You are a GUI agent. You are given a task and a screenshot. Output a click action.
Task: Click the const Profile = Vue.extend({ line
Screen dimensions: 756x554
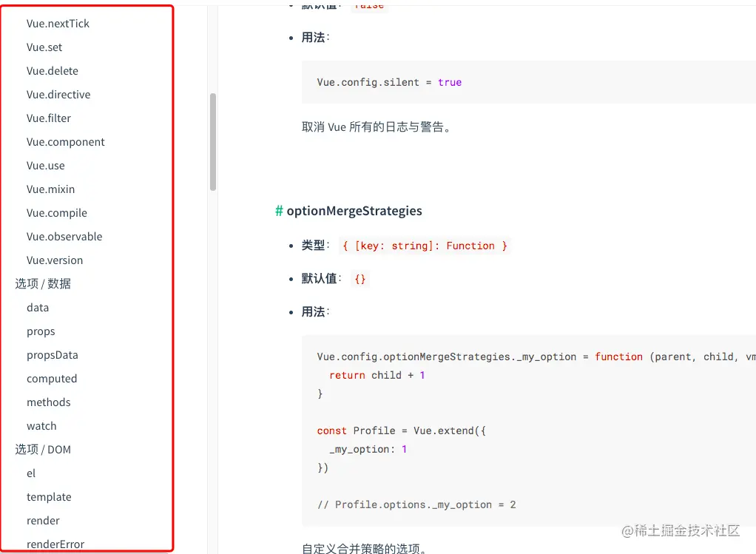coord(402,430)
